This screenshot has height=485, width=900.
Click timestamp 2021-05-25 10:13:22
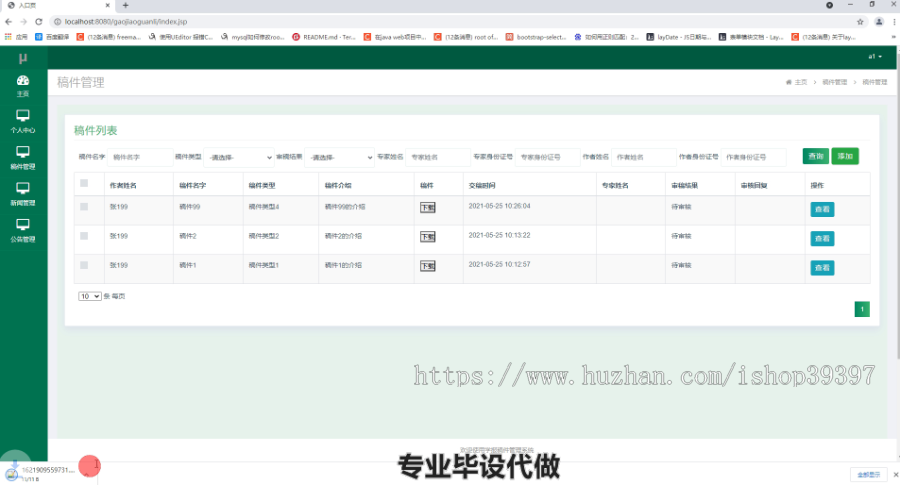point(499,235)
